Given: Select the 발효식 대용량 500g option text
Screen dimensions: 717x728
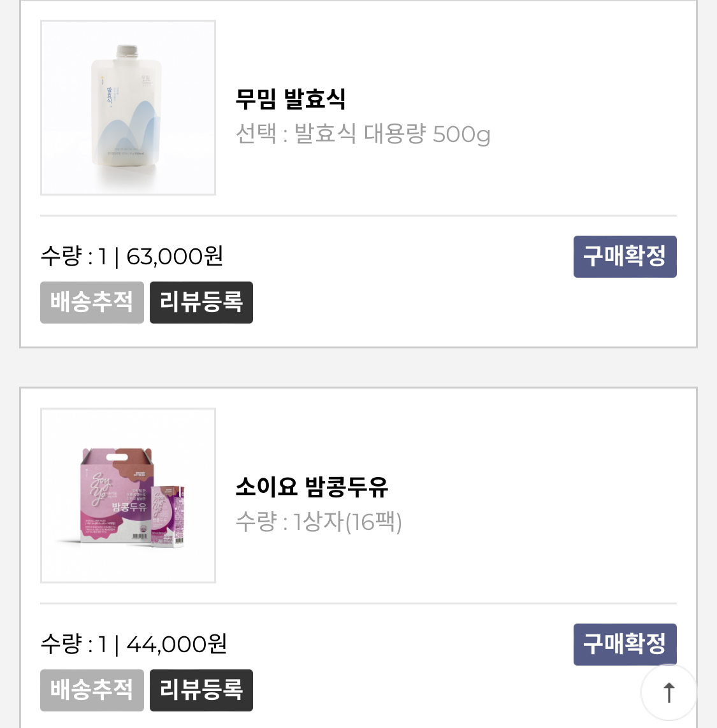Looking at the screenshot, I should [x=393, y=134].
